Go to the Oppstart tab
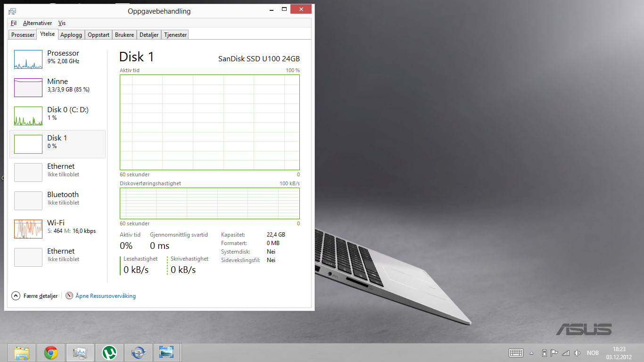The height and width of the screenshot is (362, 644). pyautogui.click(x=99, y=35)
